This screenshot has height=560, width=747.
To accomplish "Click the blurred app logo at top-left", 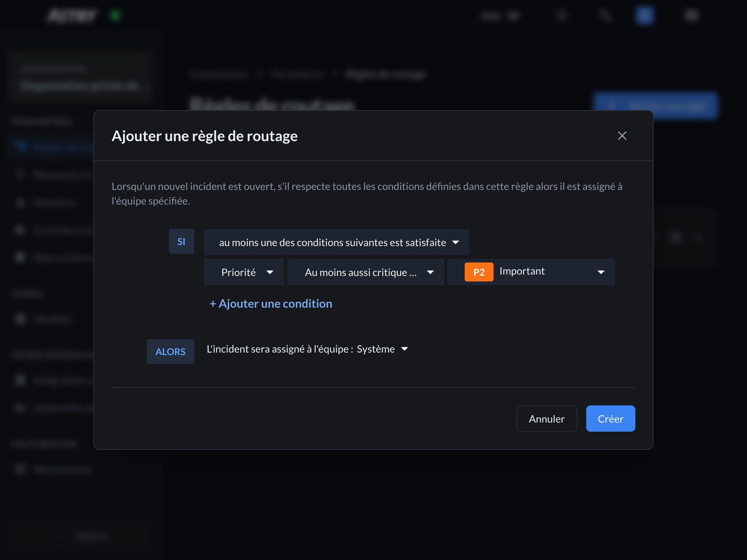I will tap(72, 15).
